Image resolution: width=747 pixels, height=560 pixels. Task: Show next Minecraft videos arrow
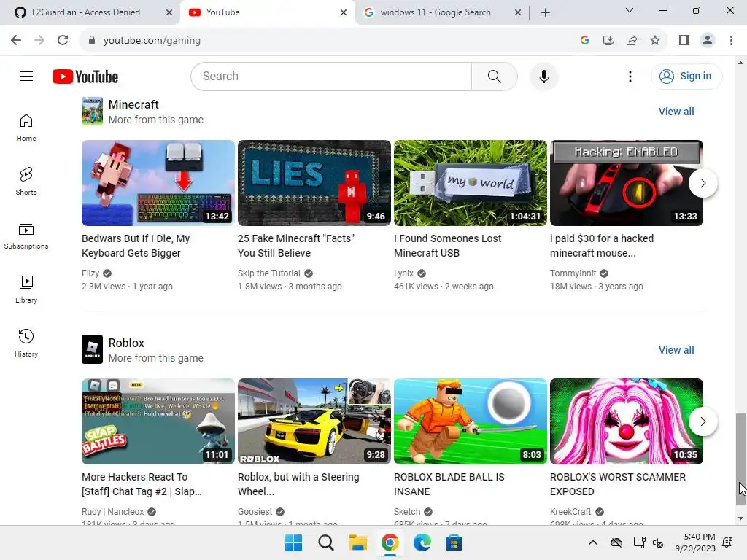click(703, 183)
